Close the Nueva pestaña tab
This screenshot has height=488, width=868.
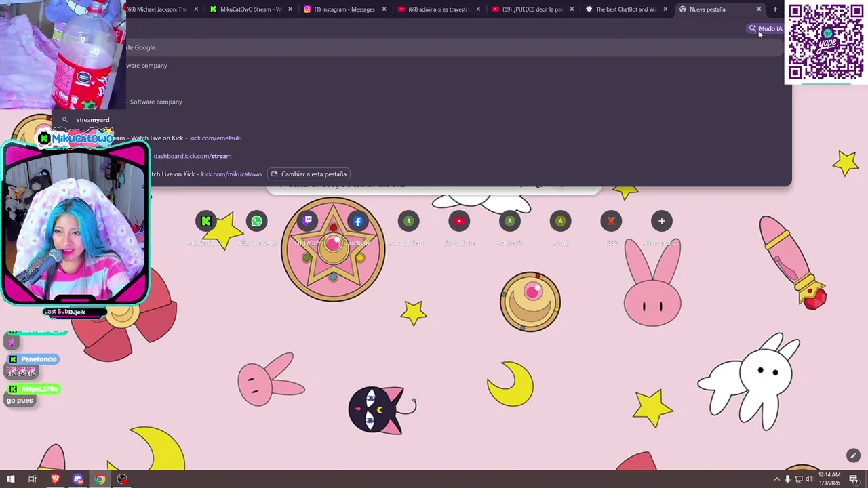759,9
